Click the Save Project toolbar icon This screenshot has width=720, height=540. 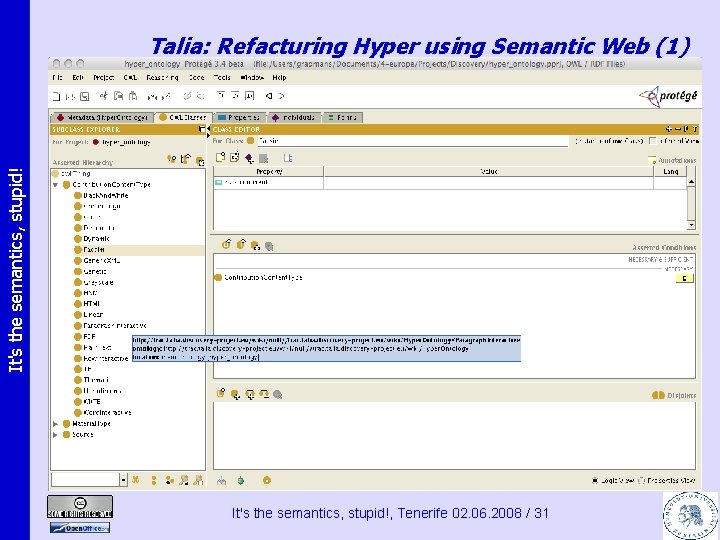tap(84, 96)
